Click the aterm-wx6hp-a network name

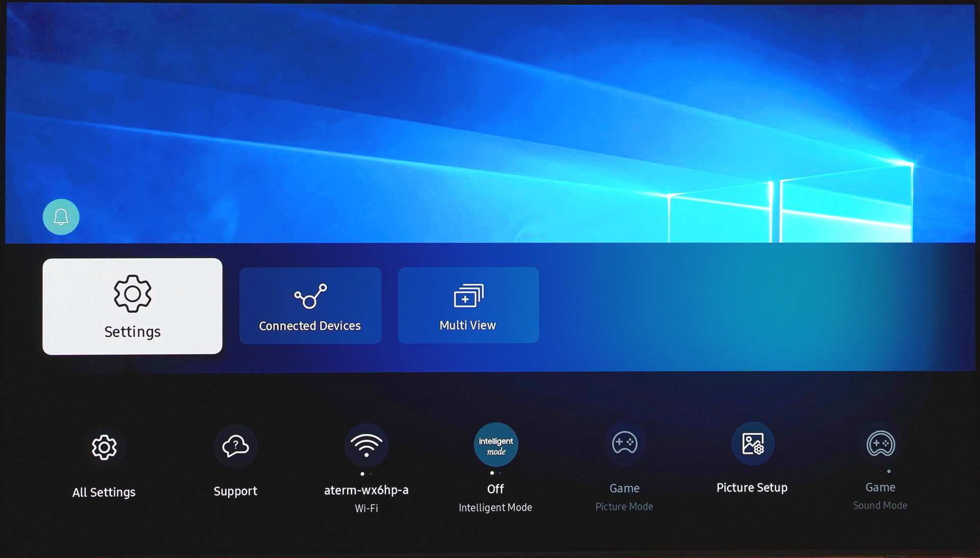366,490
